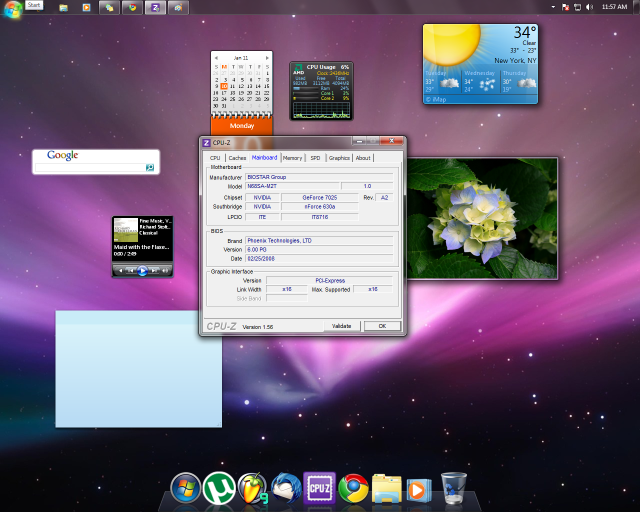The width and height of the screenshot is (640, 512).
Task: Open the About tab in CPU-Z
Action: click(x=363, y=158)
